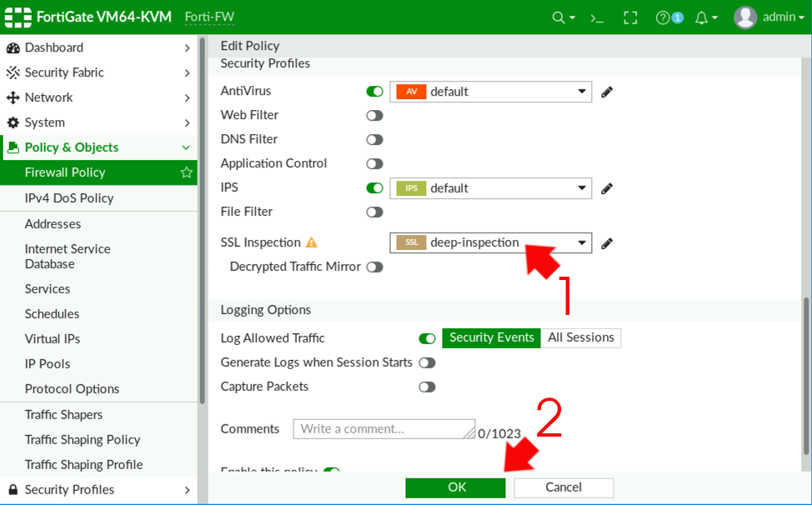Screen dimensions: 812x505
Task: Click the Policy & Objects icon
Action: pos(13,147)
